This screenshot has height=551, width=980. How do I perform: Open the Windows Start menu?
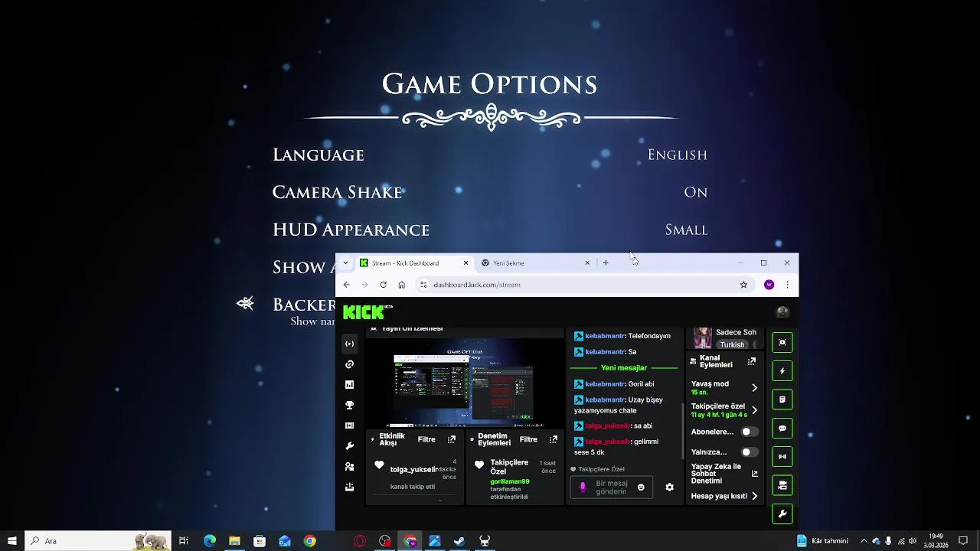pyautogui.click(x=11, y=541)
